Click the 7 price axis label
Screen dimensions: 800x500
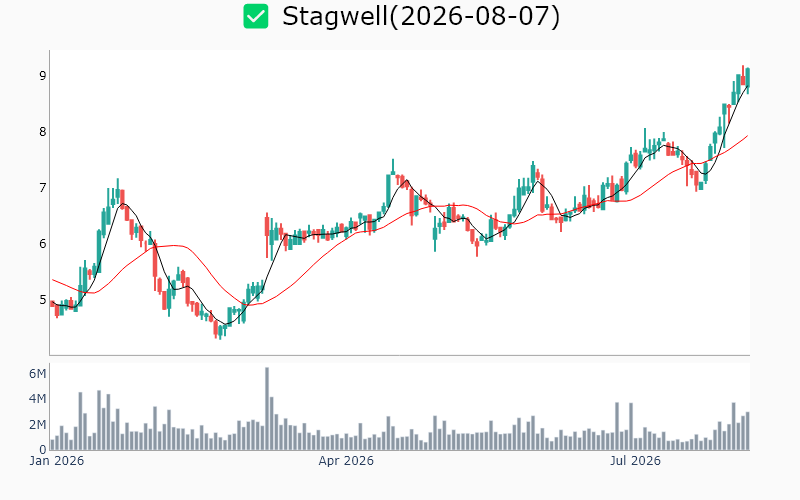42,188
